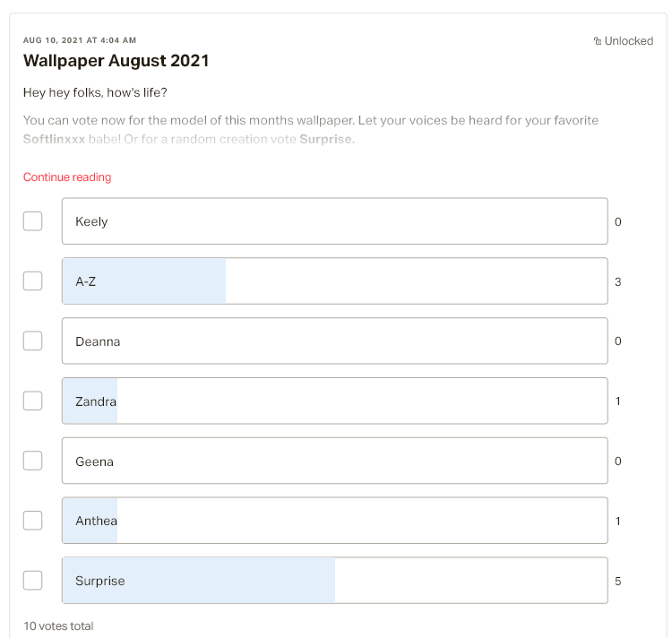Image resolution: width=672 pixels, height=638 pixels.
Task: Select the Anthea poll option bar
Action: pos(335,521)
